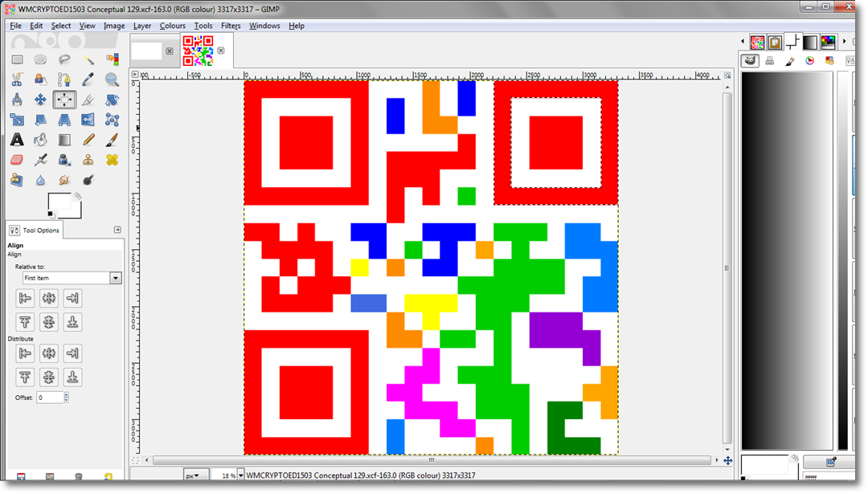
Task: Show more tabs in the right dock
Action: click(x=844, y=42)
